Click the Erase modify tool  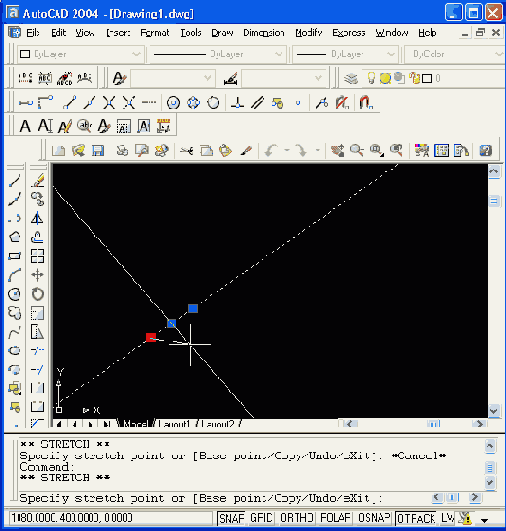click(x=38, y=180)
